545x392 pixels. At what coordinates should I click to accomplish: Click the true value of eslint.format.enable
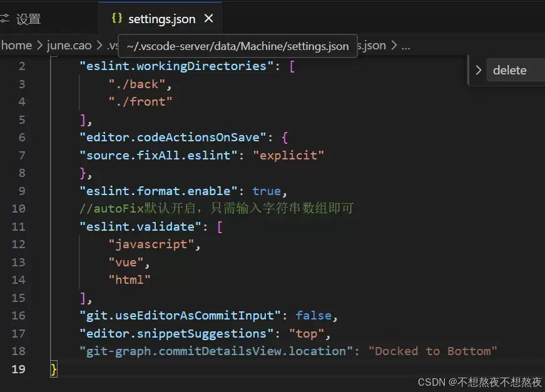click(x=267, y=191)
